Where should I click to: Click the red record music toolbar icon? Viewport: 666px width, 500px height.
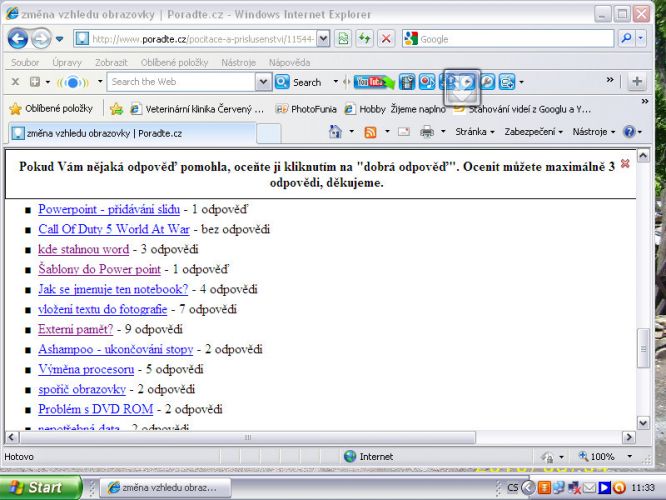tap(427, 82)
